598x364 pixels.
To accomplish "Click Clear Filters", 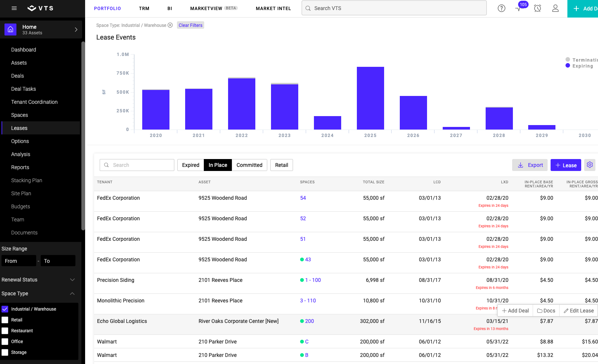I will (190, 25).
